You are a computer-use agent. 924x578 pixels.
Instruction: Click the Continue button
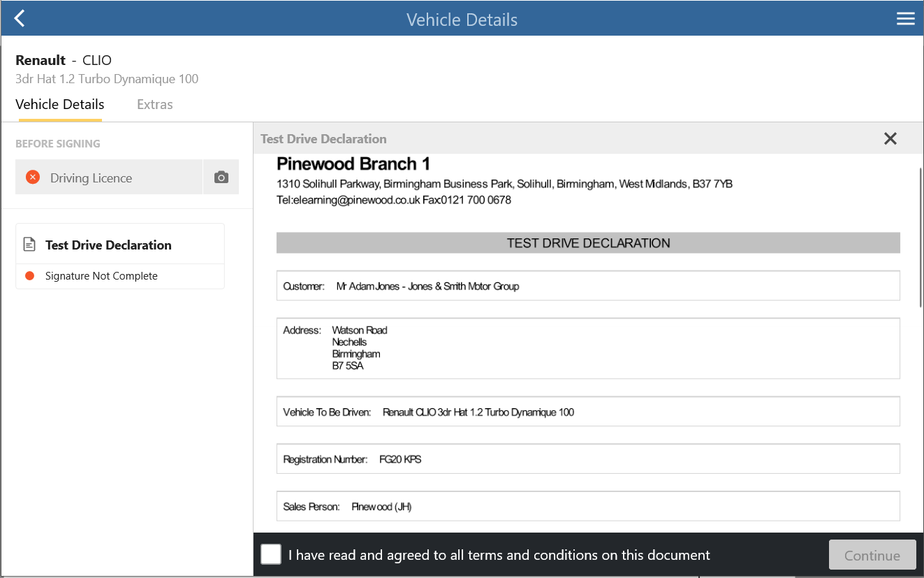(x=872, y=556)
